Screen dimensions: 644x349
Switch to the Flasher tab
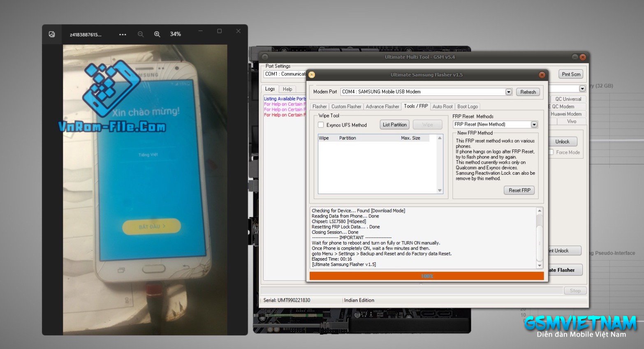click(x=320, y=106)
